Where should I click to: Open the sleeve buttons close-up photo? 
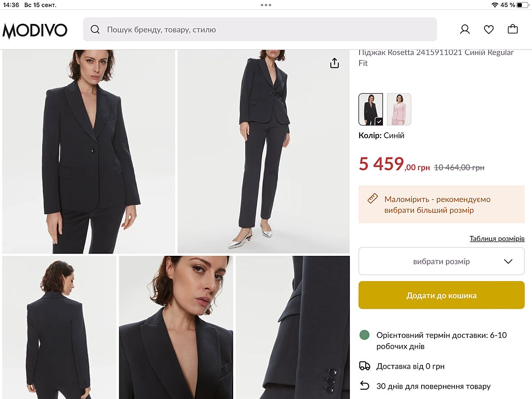(293, 327)
